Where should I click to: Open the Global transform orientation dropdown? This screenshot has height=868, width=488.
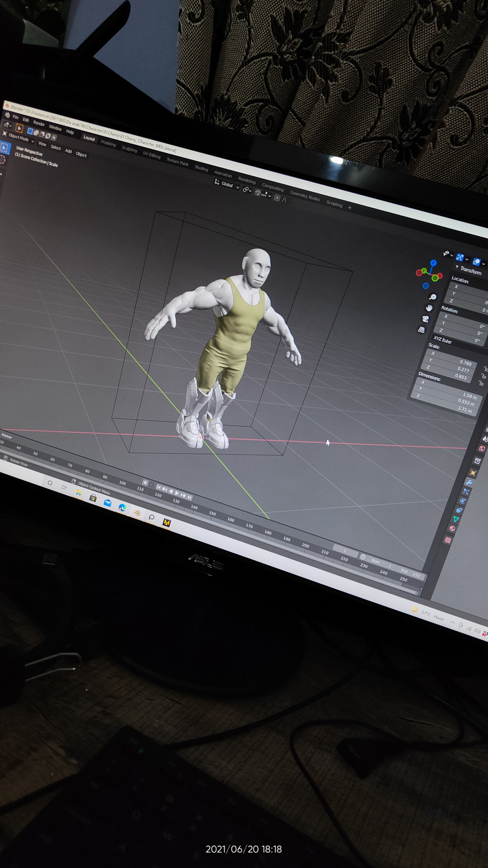227,184
